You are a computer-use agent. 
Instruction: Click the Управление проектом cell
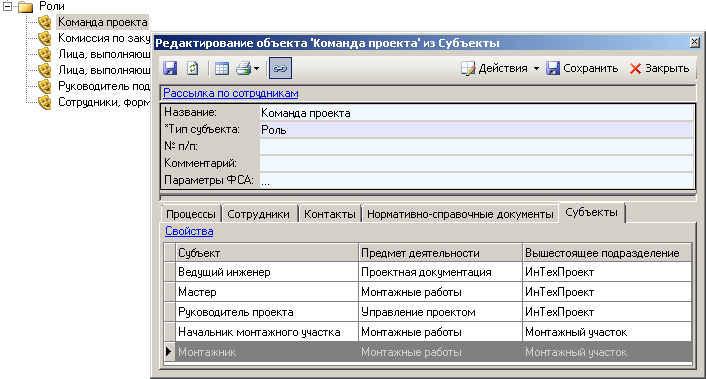tap(440, 312)
